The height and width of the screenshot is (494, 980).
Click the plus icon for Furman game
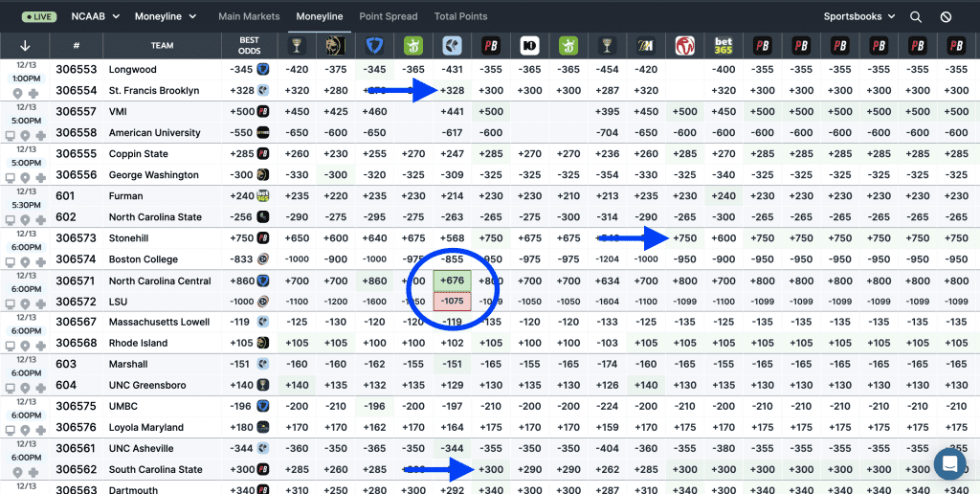(40, 219)
